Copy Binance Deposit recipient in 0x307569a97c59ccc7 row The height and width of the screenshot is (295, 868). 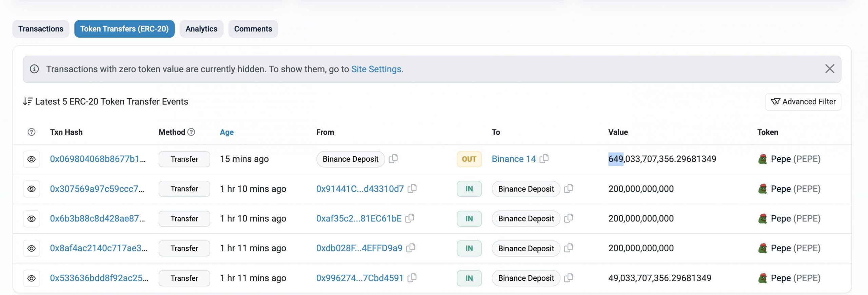click(569, 188)
